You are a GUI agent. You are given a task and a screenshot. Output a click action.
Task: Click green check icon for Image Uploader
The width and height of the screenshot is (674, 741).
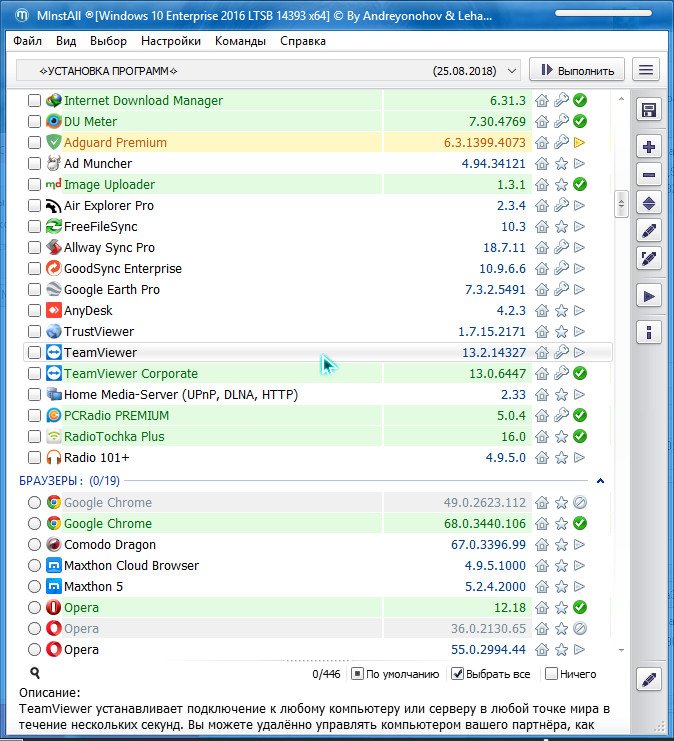(580, 184)
